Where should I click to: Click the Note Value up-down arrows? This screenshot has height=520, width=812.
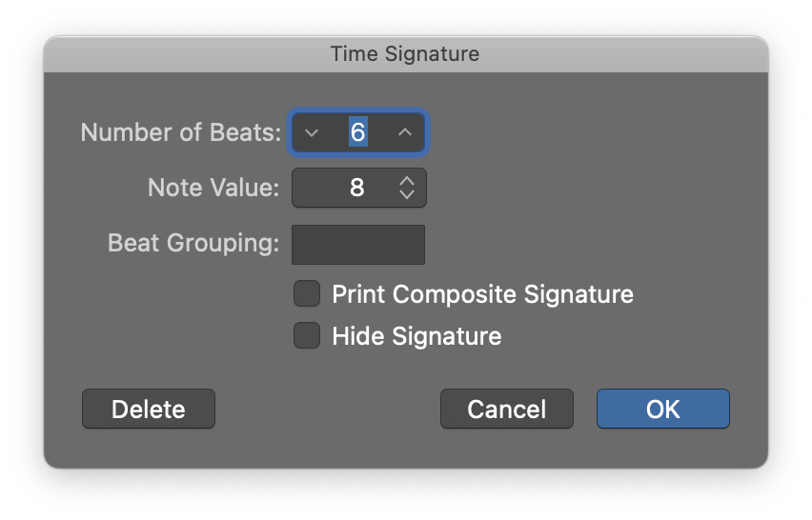coord(407,188)
